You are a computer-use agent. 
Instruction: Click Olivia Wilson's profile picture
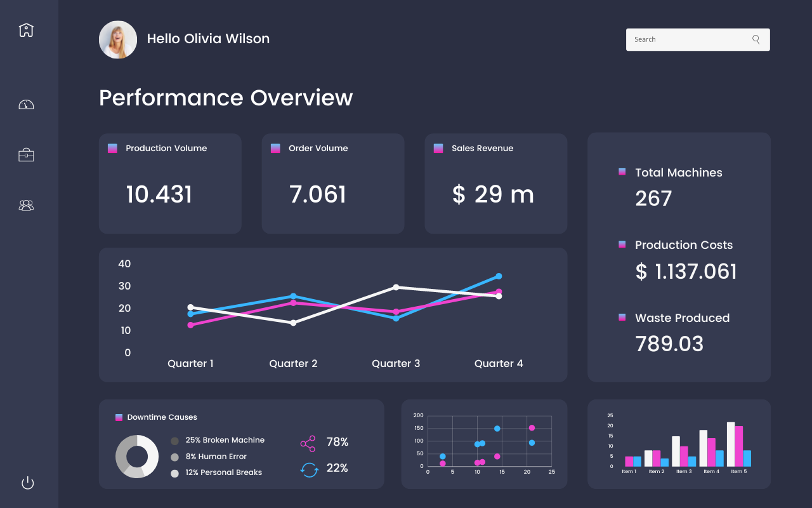point(117,39)
